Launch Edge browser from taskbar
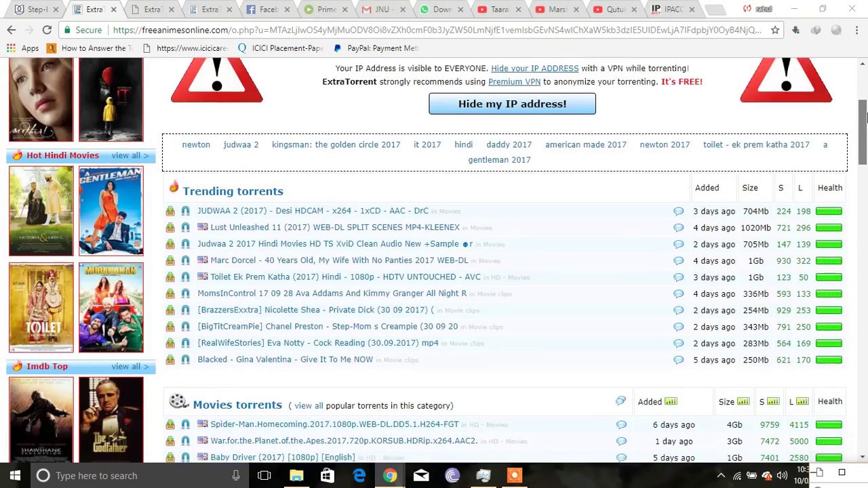The height and width of the screenshot is (488, 868). (x=359, y=475)
